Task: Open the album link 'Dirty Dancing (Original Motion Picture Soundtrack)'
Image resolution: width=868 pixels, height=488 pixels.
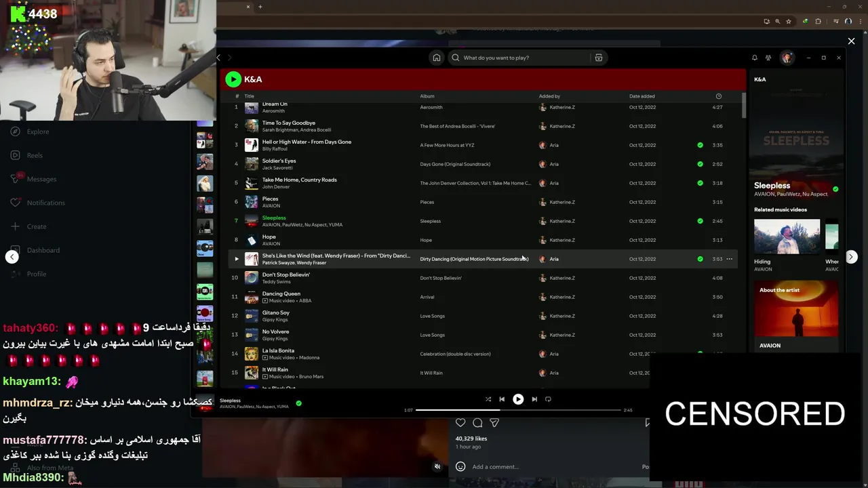Action: point(474,259)
